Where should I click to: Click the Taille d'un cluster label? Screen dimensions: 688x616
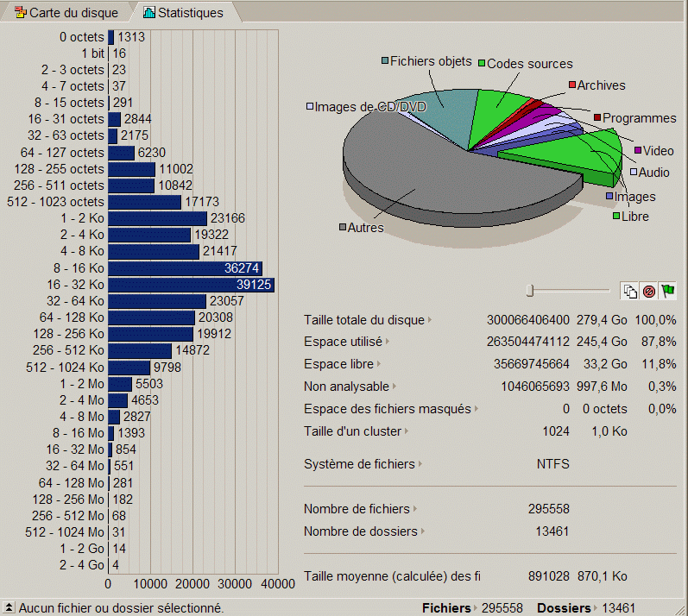[352, 431]
